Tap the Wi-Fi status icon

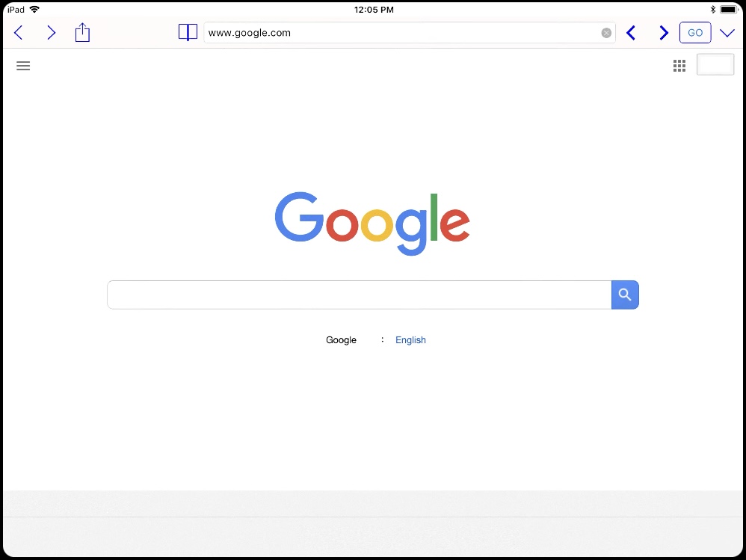pyautogui.click(x=34, y=10)
